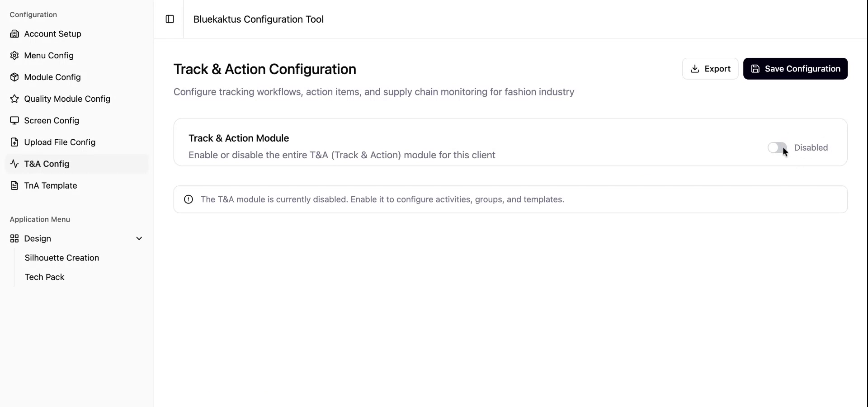Collapse the Design menu chevron
The width and height of the screenshot is (868, 407).
(139, 239)
